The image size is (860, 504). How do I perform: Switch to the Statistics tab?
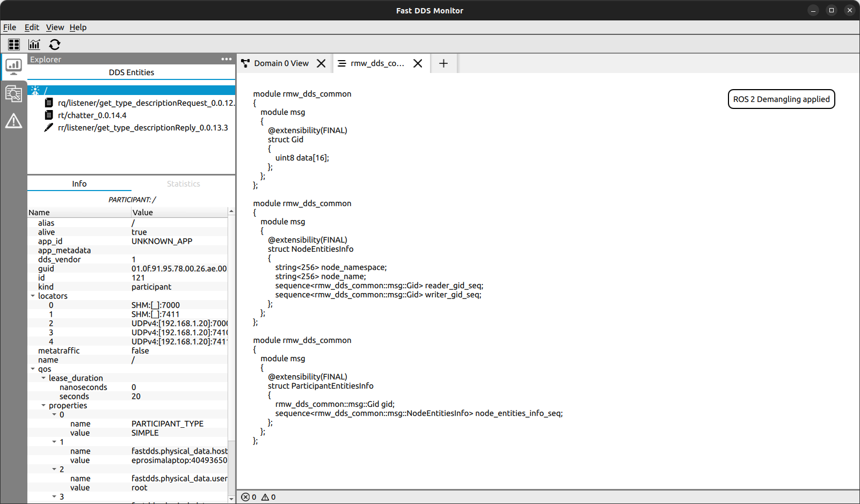pos(183,184)
